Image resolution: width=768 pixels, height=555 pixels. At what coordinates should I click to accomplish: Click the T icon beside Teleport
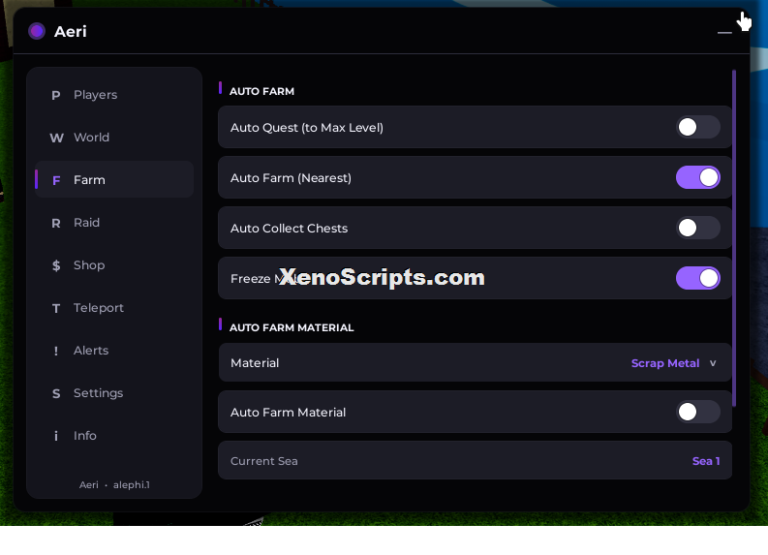coord(56,308)
